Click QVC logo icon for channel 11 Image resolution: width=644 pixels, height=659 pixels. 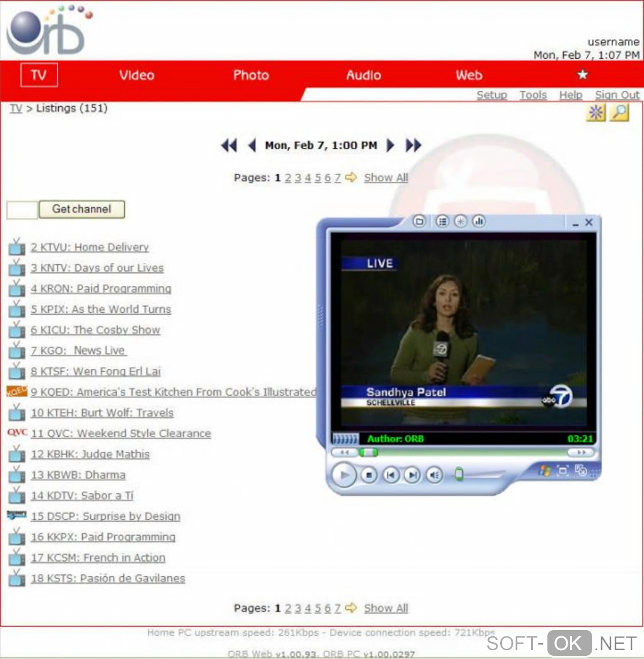pyautogui.click(x=17, y=432)
